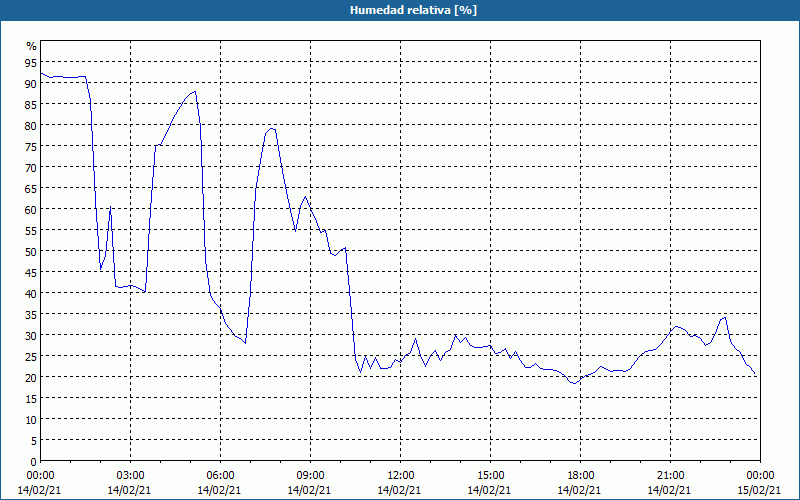Click the 50 value on the Y axis
800x500 pixels.
[x=31, y=252]
